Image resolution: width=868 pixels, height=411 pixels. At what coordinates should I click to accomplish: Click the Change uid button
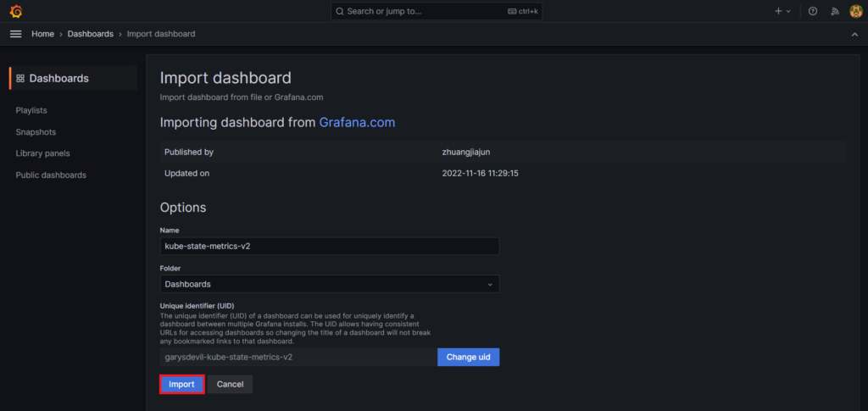point(468,357)
